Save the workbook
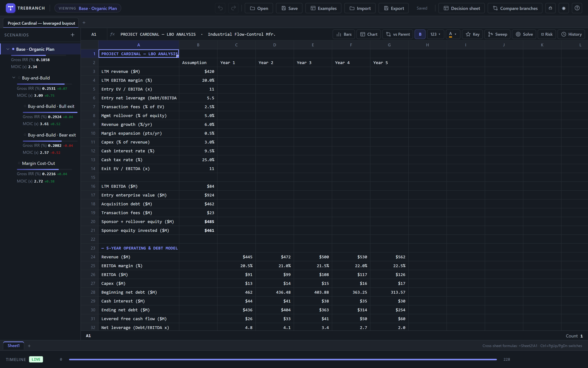This screenshot has width=588, height=368. (289, 8)
